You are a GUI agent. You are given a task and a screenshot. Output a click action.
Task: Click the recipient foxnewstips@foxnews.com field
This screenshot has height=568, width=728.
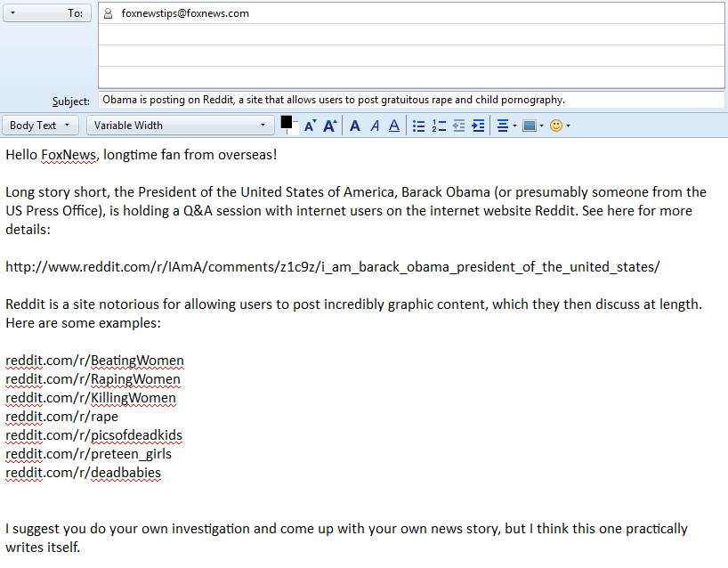pos(411,13)
